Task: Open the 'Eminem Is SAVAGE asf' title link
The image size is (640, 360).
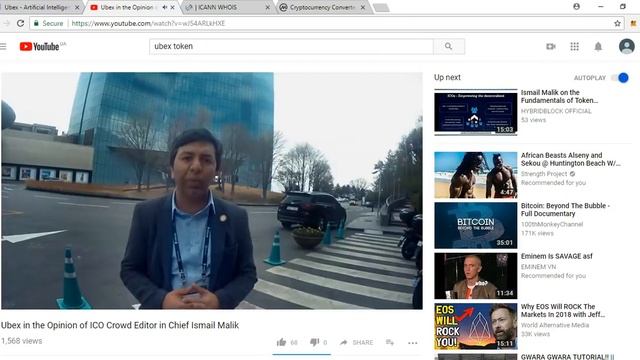Action: coord(557,256)
